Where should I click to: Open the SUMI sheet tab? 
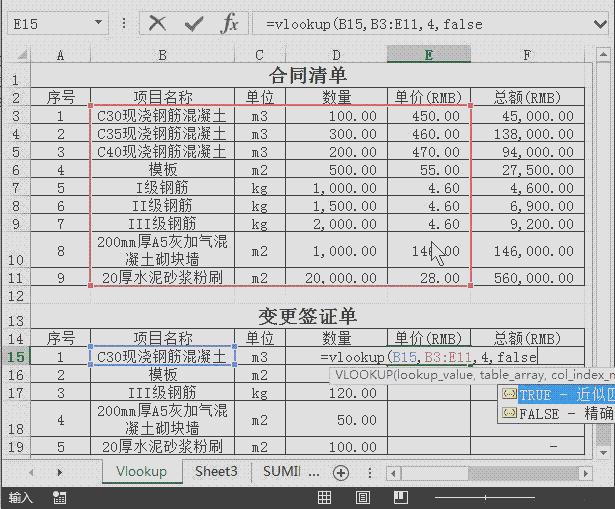pos(282,471)
